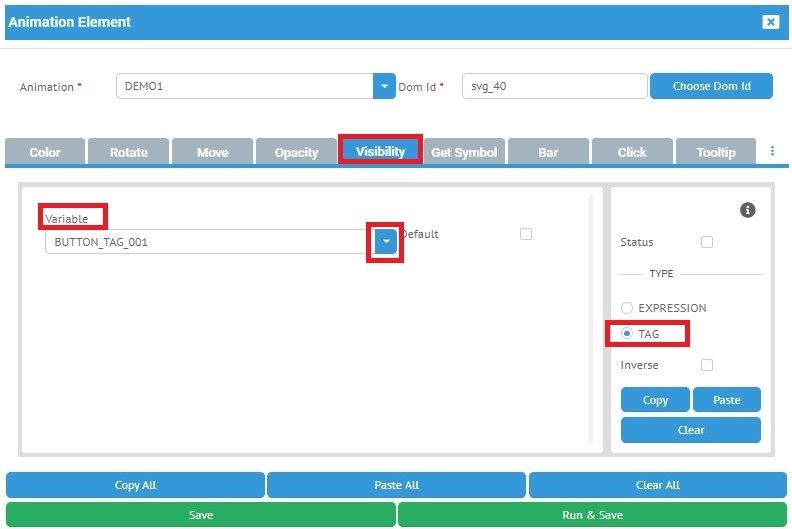Open the Animation DEMO1 dropdown
Screen dimensions: 792x529
click(385, 87)
